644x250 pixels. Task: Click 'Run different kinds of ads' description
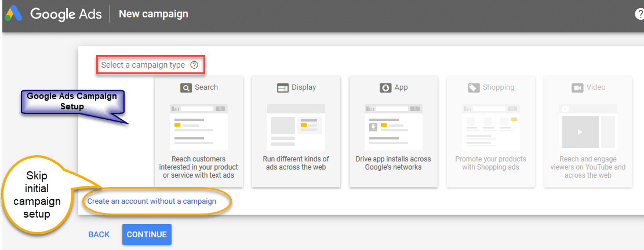coord(296,163)
